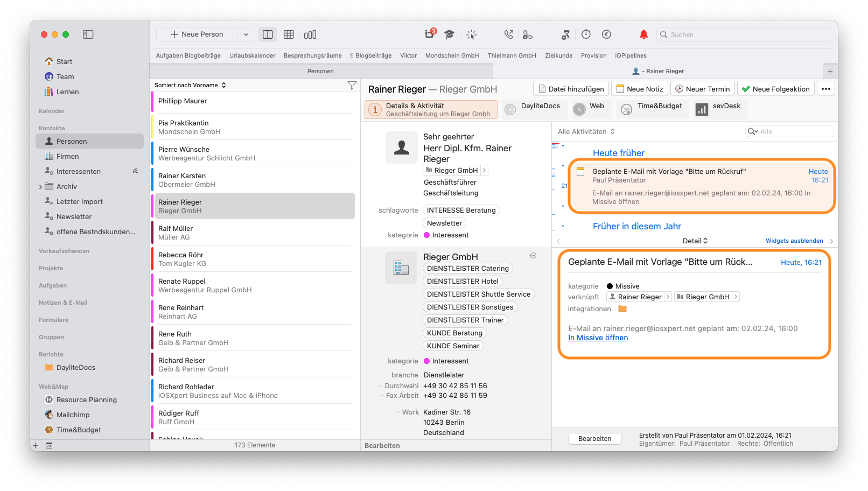868x491 pixels.
Task: Select Interessenten in the sidebar
Action: 89,171
